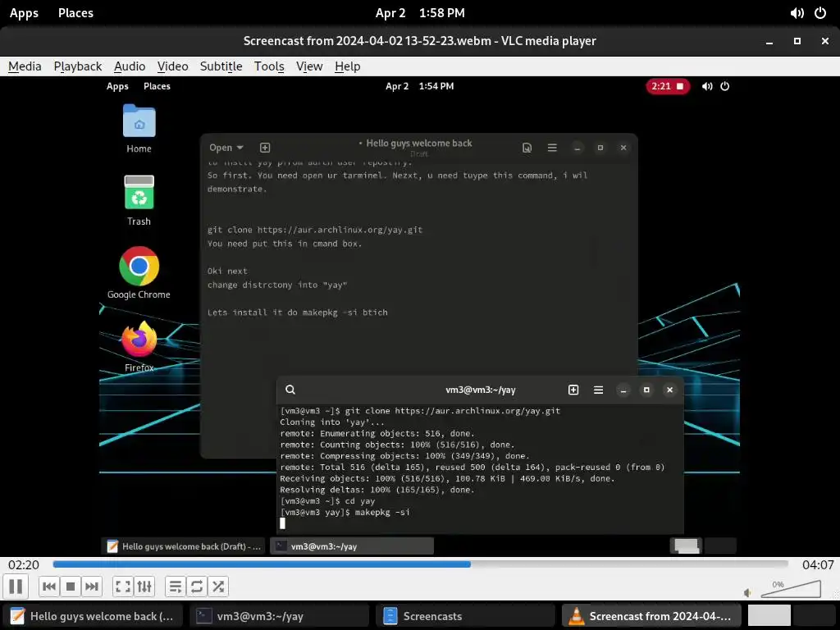Stop the VLC playback
The width and height of the screenshot is (840, 630).
(71, 587)
